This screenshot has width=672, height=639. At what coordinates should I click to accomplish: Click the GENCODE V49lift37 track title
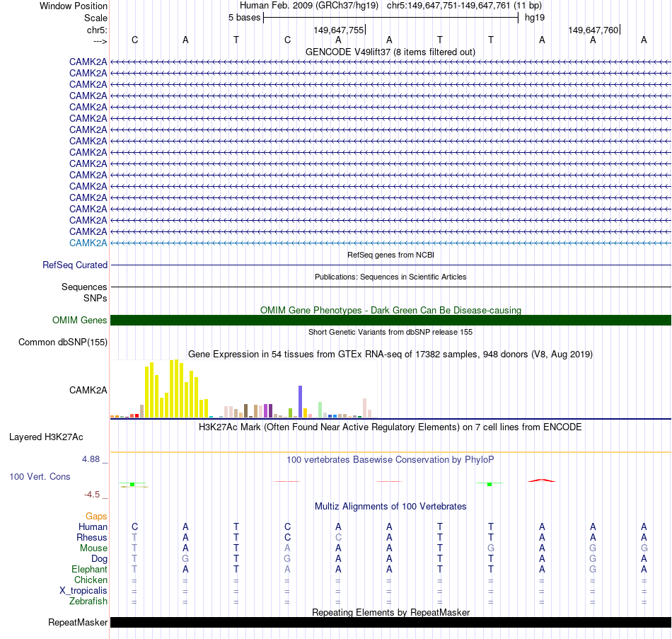[x=390, y=52]
